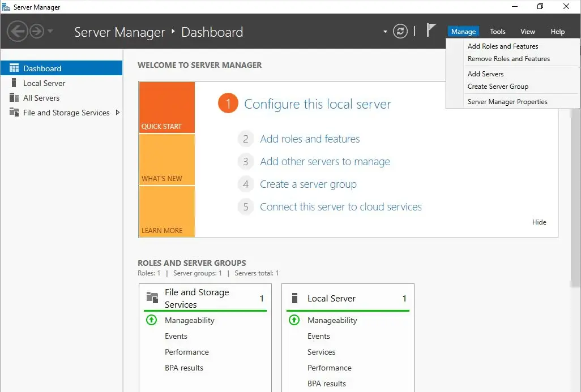Select Create Server Group menu entry
Image resolution: width=581 pixels, height=392 pixels.
498,87
